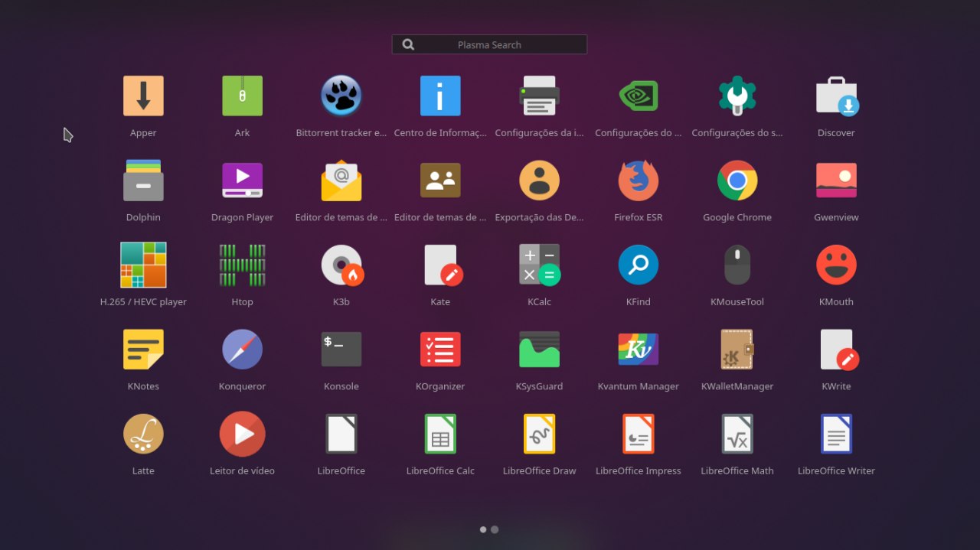The width and height of the screenshot is (980, 550).
Task: Open Htop process viewer
Action: (x=242, y=265)
